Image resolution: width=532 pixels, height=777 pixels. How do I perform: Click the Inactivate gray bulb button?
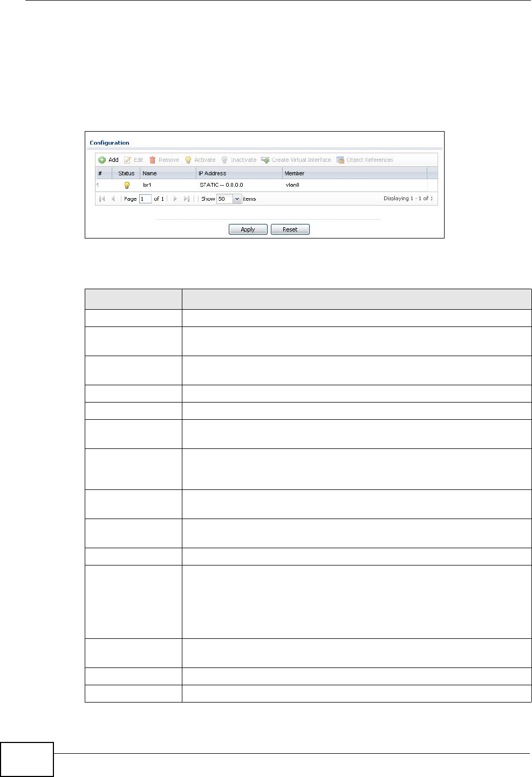(238, 160)
